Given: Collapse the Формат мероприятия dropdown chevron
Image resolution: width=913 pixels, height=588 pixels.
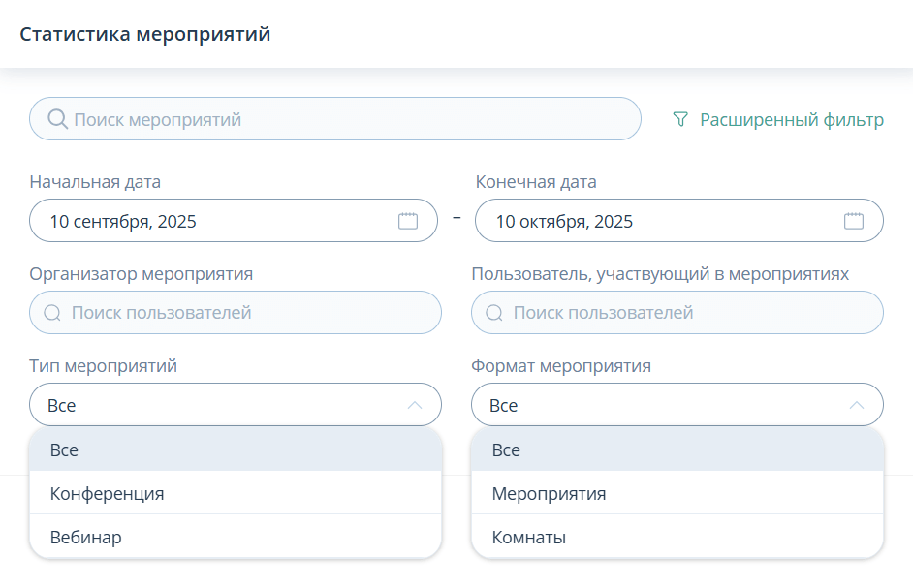Looking at the screenshot, I should pos(858,404).
